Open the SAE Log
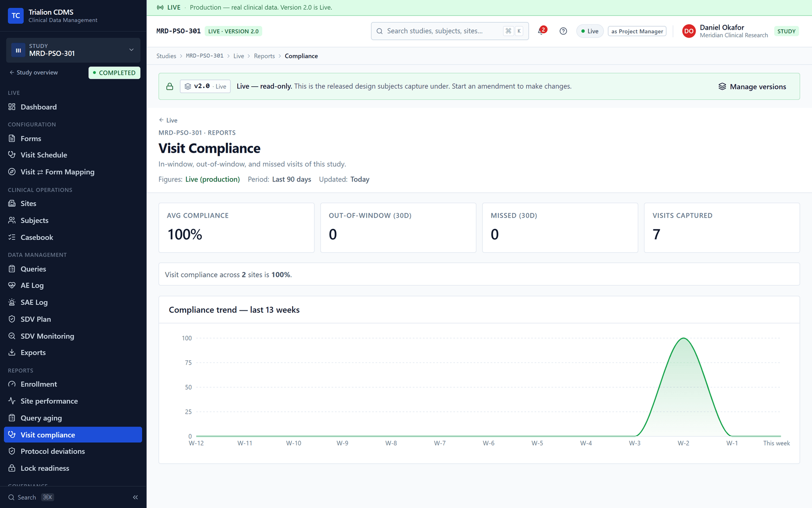 [x=73, y=302]
